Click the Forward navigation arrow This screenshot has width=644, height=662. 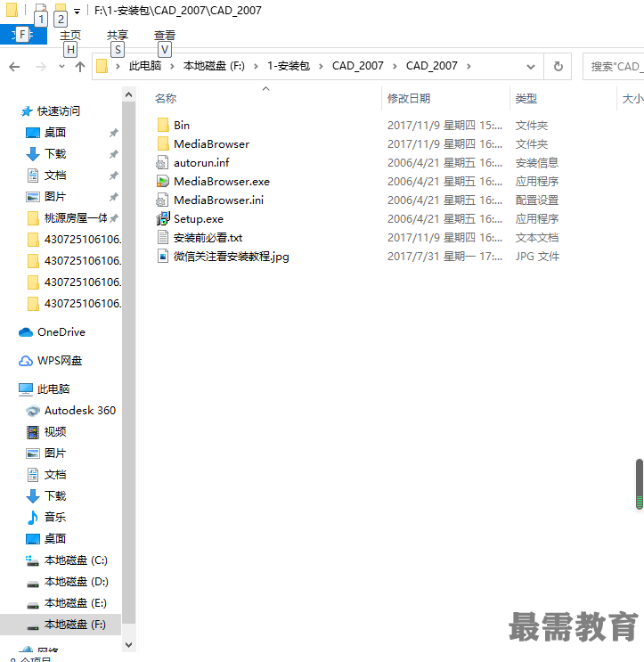tap(40, 66)
